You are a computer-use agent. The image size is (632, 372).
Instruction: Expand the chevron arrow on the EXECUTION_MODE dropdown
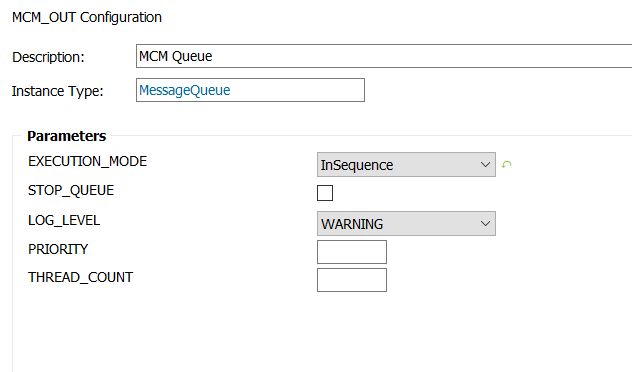click(x=485, y=164)
